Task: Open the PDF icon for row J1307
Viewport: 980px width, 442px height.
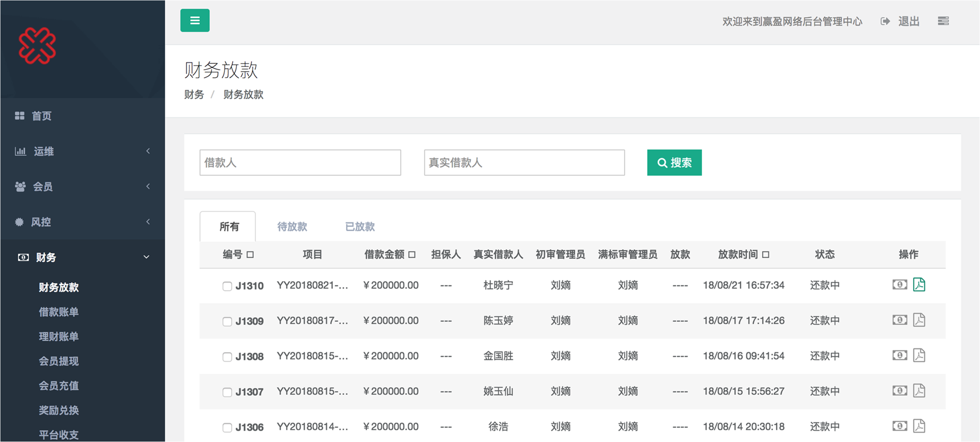Action: pyautogui.click(x=919, y=391)
